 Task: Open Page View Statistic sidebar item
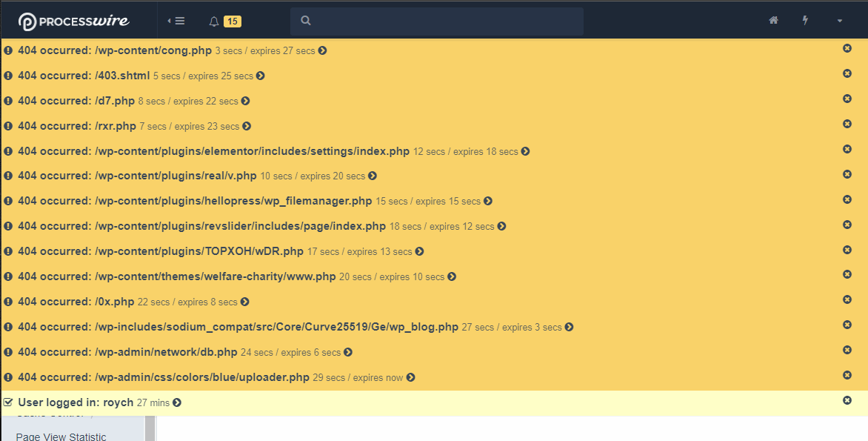click(61, 436)
